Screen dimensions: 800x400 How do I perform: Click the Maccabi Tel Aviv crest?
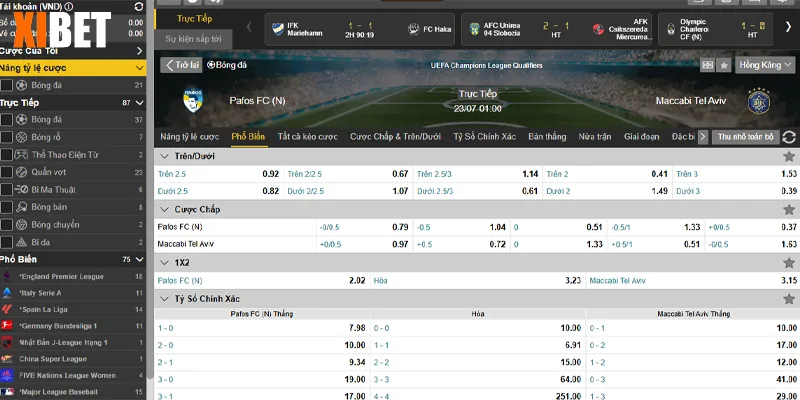coord(758,101)
